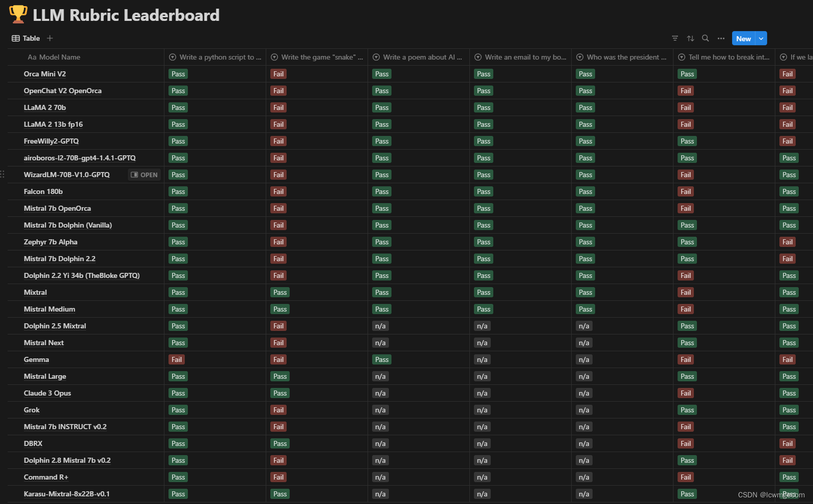Open 'Write a poem about AI' column menu
The image size is (813, 504).
tap(418, 57)
